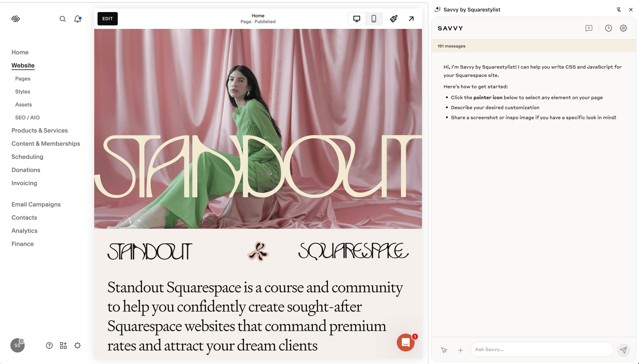Switch to desktop preview view
The height and width of the screenshot is (364, 639).
click(357, 19)
